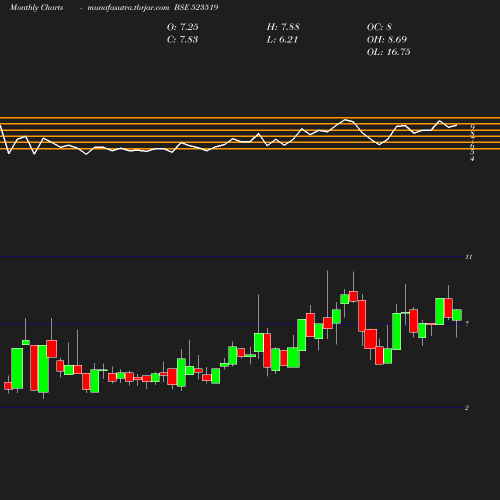Screen dimensions: 500x500
Task: Select the low value 'L: 6.21'
Action: [282, 39]
